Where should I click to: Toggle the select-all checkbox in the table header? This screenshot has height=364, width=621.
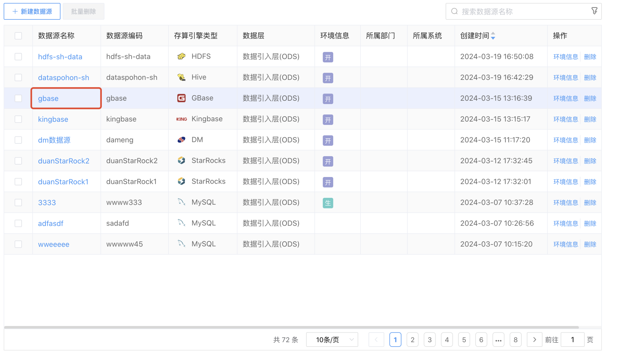[x=18, y=36]
